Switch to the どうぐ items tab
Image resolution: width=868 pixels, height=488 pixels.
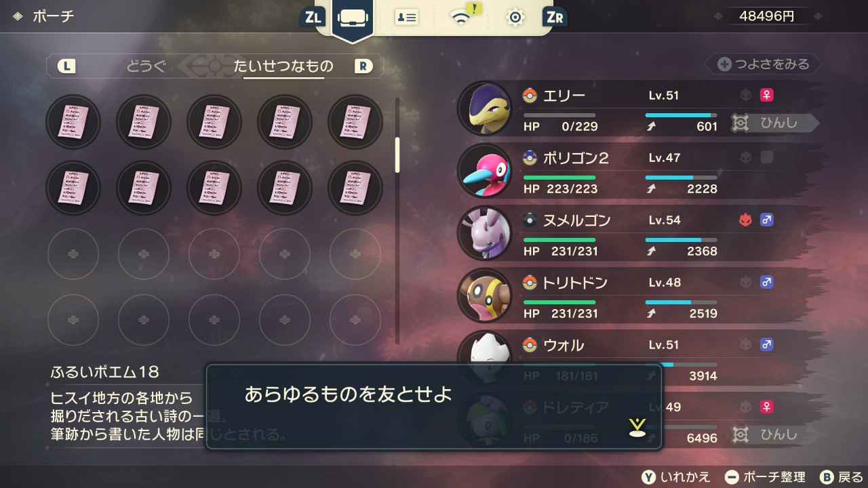[x=145, y=66]
